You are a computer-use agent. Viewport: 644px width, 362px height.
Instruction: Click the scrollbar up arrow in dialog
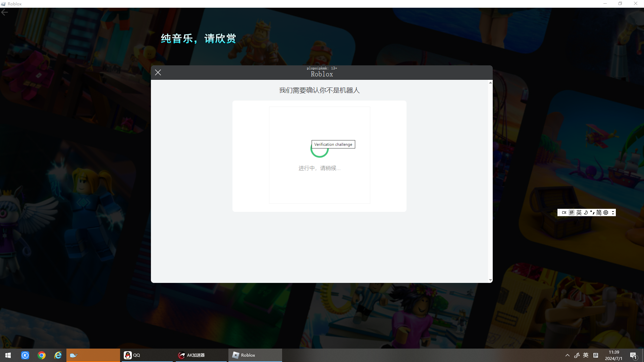(x=490, y=82)
